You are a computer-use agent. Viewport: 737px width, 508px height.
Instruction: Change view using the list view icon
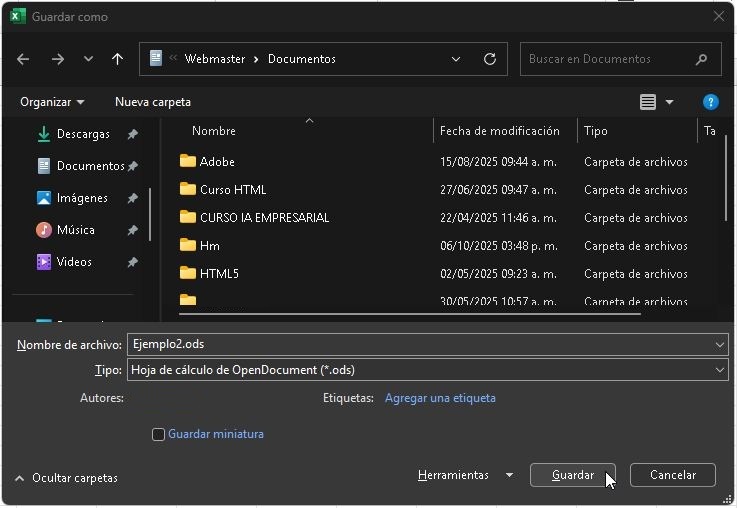pyautogui.click(x=648, y=102)
